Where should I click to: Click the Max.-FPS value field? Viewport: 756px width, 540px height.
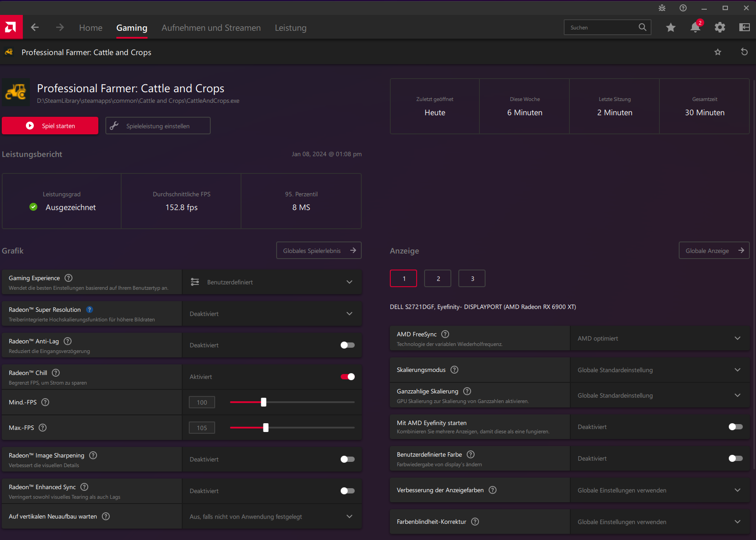[x=202, y=428]
